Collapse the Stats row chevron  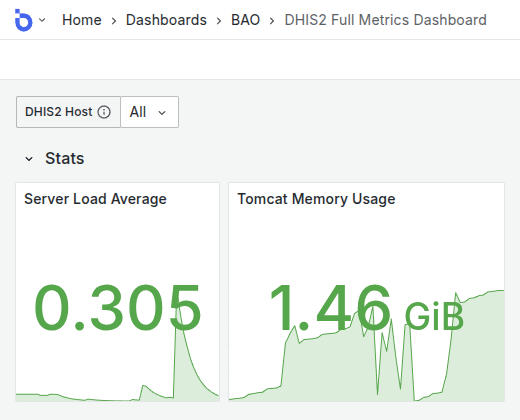tap(29, 159)
